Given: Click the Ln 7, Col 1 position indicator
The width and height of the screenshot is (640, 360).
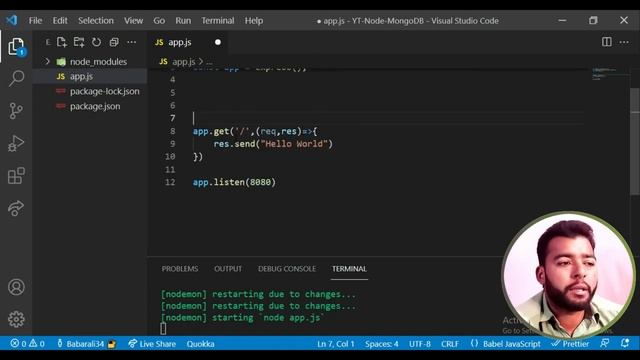Looking at the screenshot, I should pyautogui.click(x=336, y=344).
